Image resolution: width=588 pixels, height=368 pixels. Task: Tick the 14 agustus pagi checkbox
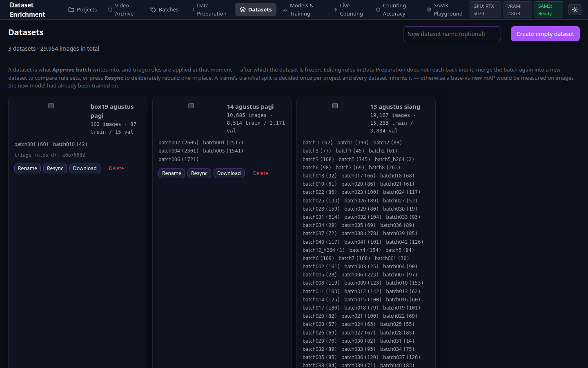click(x=191, y=106)
